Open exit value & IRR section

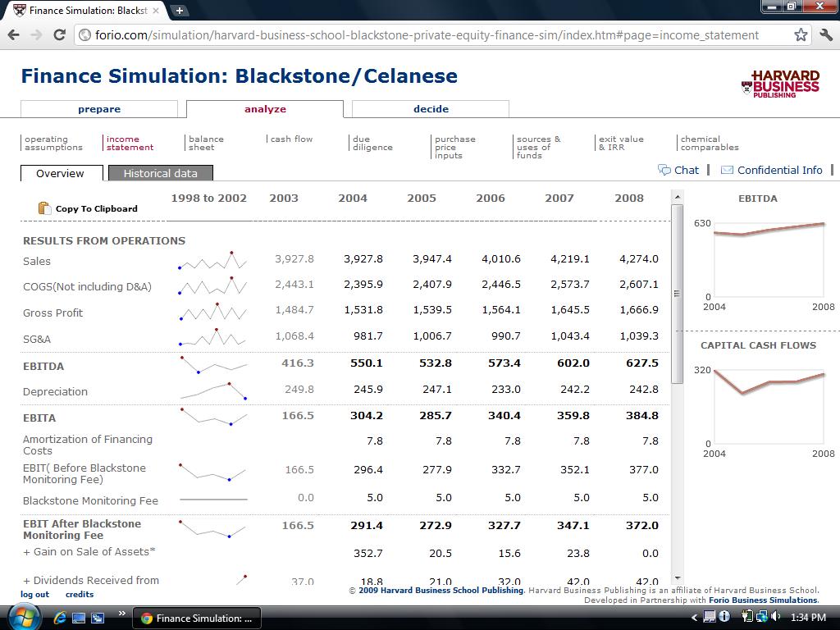click(621, 143)
